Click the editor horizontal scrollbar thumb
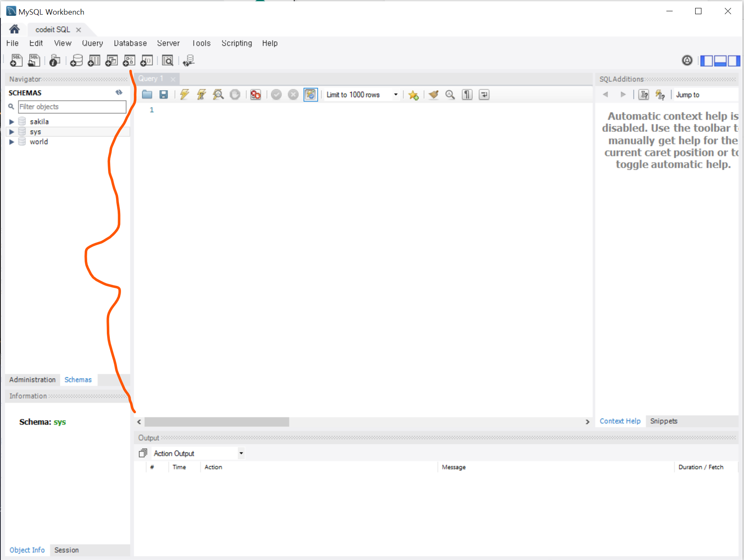Screen dimensions: 744x560 coord(217,422)
